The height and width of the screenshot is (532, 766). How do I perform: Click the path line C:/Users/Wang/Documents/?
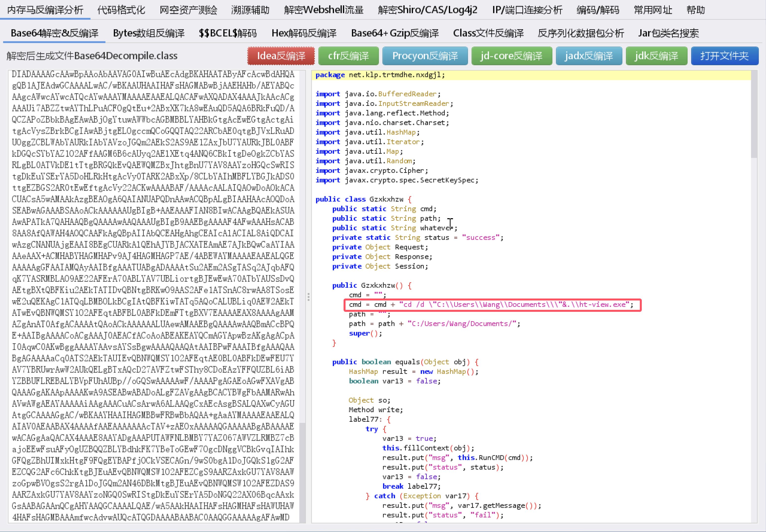[x=434, y=324]
